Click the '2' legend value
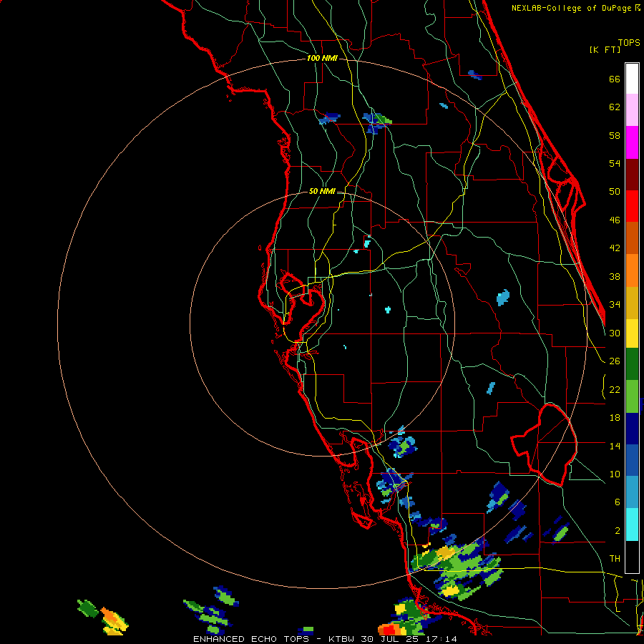The width and height of the screenshot is (644, 644). pos(618,531)
